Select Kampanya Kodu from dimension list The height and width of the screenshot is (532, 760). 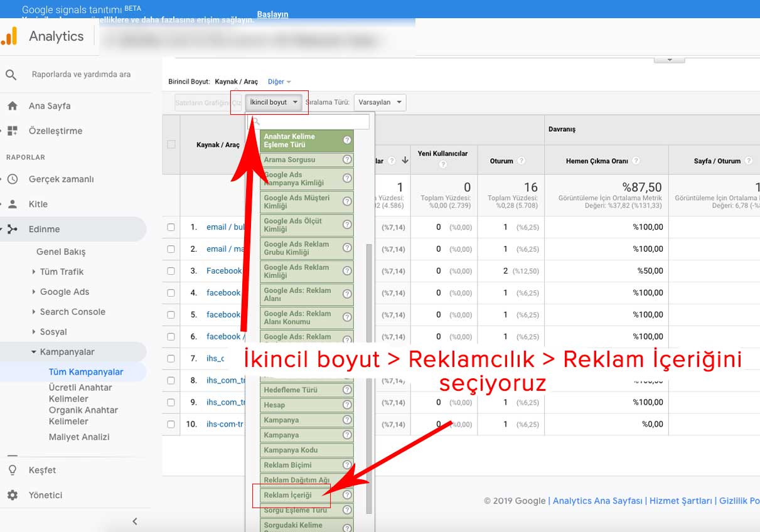coord(307,450)
